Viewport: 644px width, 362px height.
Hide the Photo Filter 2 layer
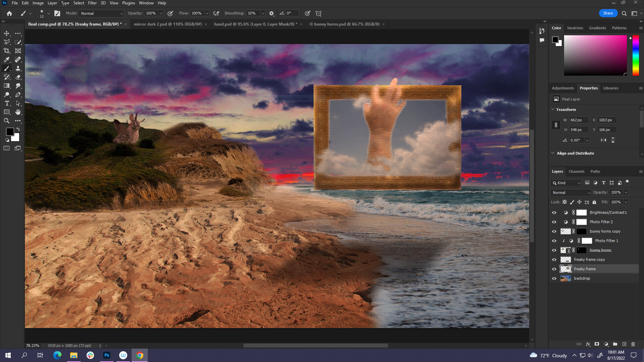(x=554, y=222)
